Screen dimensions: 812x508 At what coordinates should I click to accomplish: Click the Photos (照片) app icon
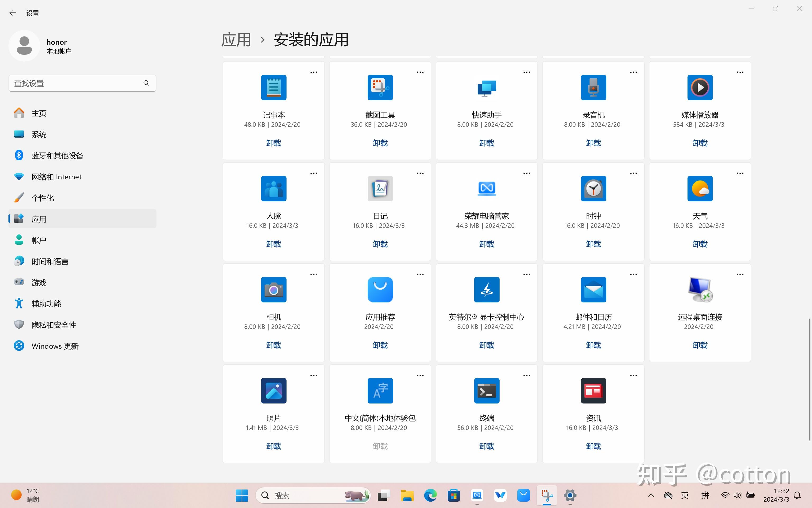tap(274, 391)
